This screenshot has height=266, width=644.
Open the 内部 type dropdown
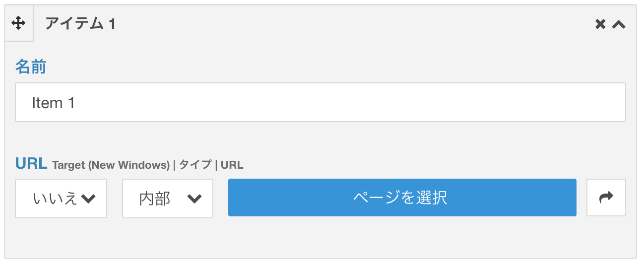click(x=168, y=199)
